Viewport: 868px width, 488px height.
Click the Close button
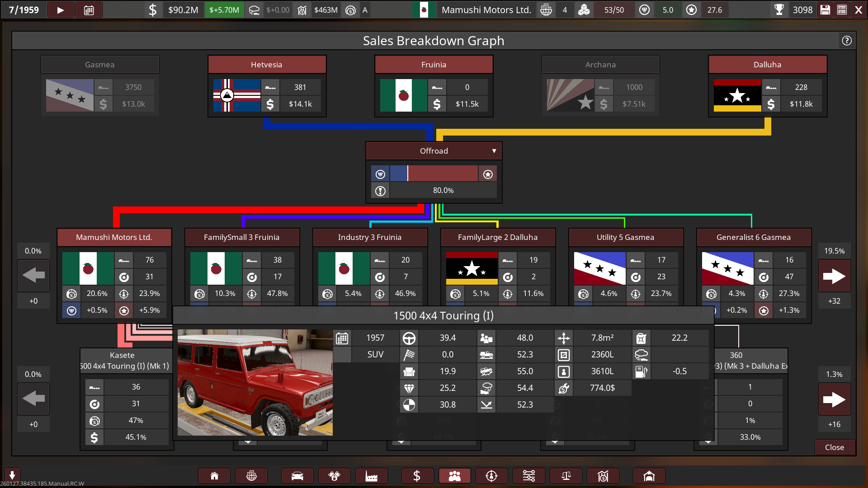[x=834, y=447]
